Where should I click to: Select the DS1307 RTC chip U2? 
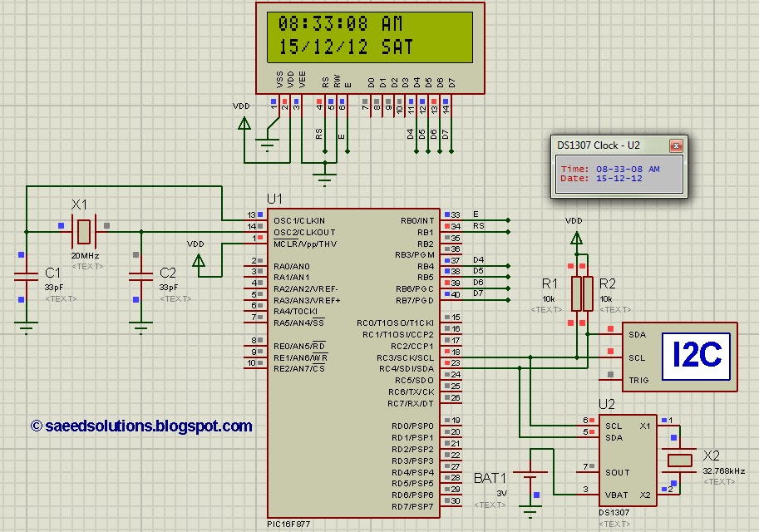click(626, 457)
